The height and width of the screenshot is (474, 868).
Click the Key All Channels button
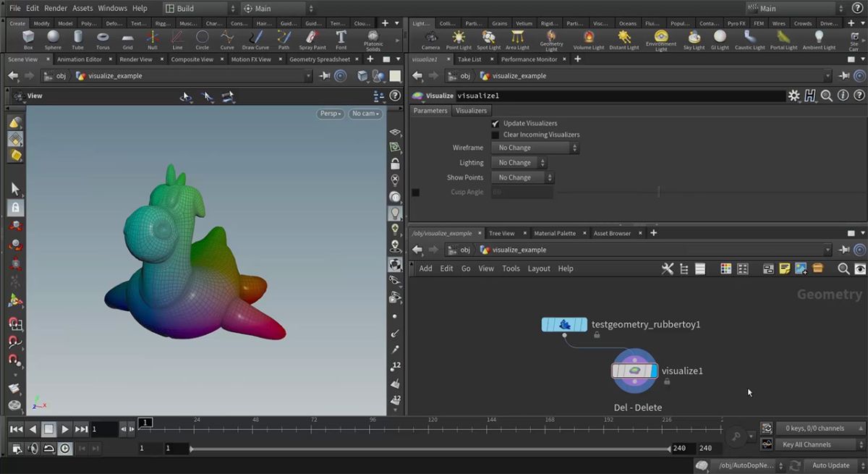click(x=817, y=444)
